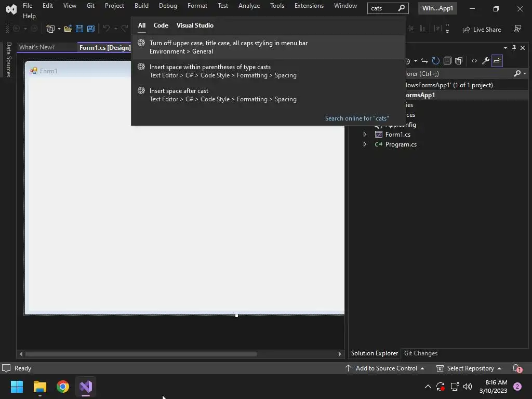Open the Solution Explorer search options dropdown
532x399 pixels.
(x=525, y=73)
